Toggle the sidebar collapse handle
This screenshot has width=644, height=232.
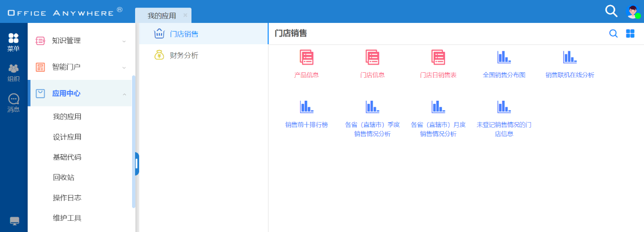137,164
